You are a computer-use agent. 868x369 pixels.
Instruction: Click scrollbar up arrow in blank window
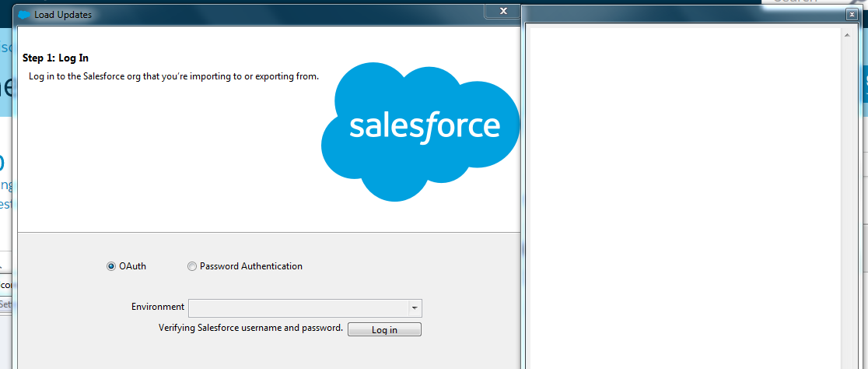tap(847, 36)
